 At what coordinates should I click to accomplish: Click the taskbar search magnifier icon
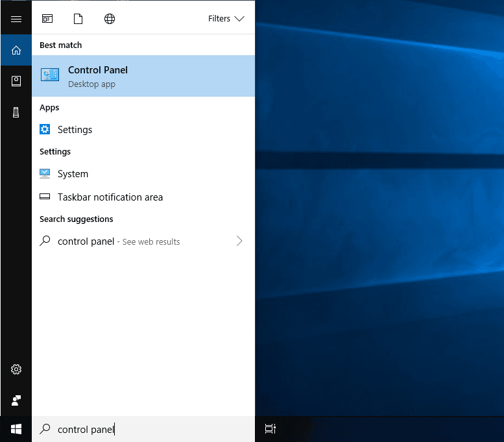pos(45,429)
